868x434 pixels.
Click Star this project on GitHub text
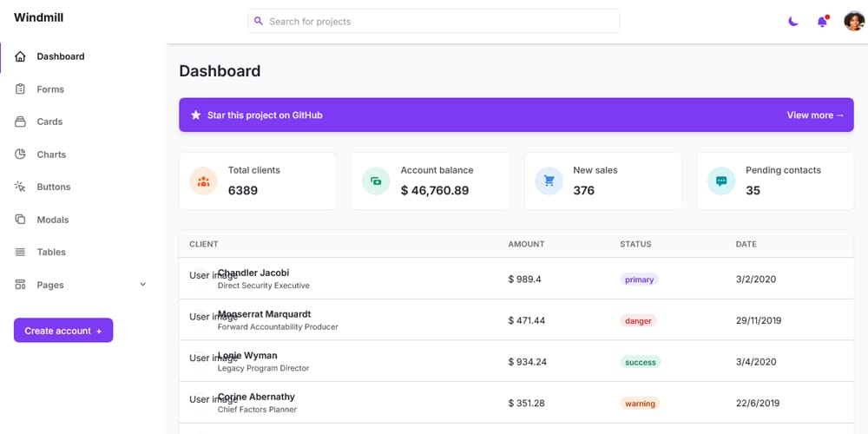(x=265, y=115)
